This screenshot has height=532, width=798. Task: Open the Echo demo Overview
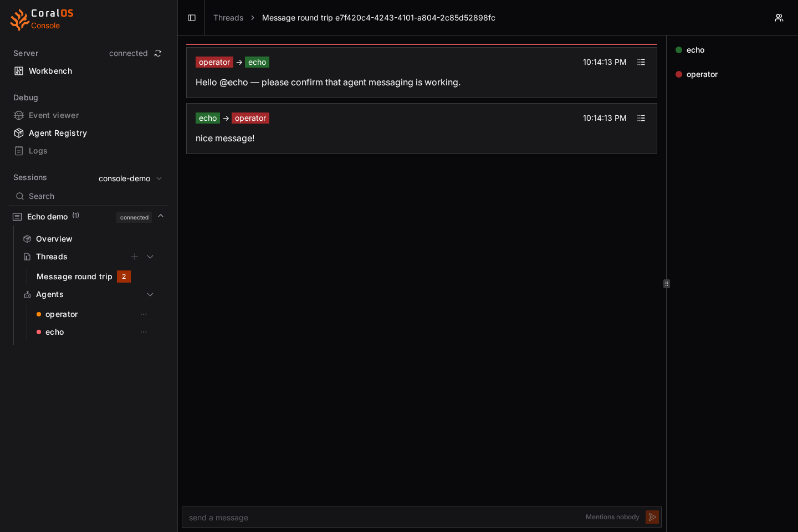(54, 239)
